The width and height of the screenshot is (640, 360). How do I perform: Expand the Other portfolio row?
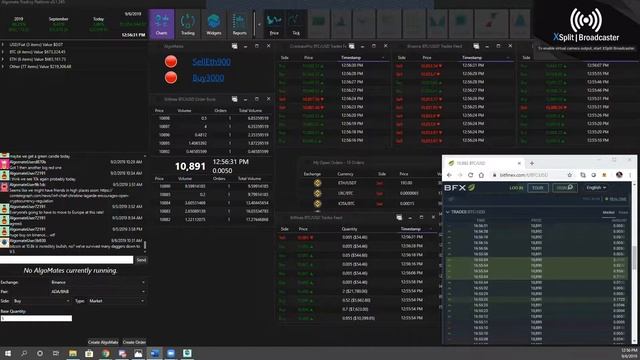[3, 66]
